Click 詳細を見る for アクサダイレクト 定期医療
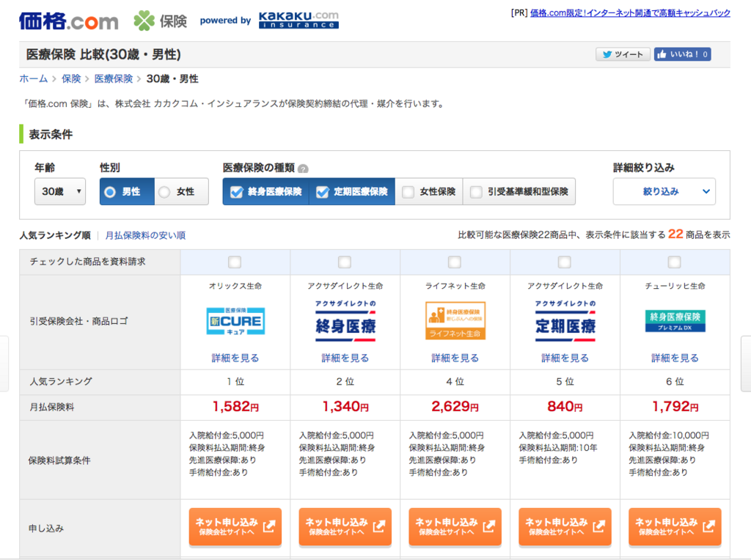The image size is (751, 560). (x=565, y=358)
